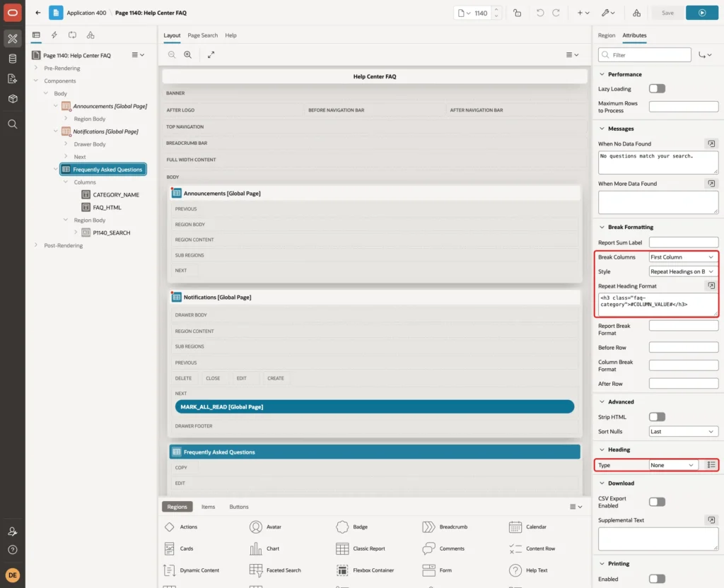Open the DE user avatar menu
This screenshot has width=724, height=588.
pyautogui.click(x=13, y=575)
